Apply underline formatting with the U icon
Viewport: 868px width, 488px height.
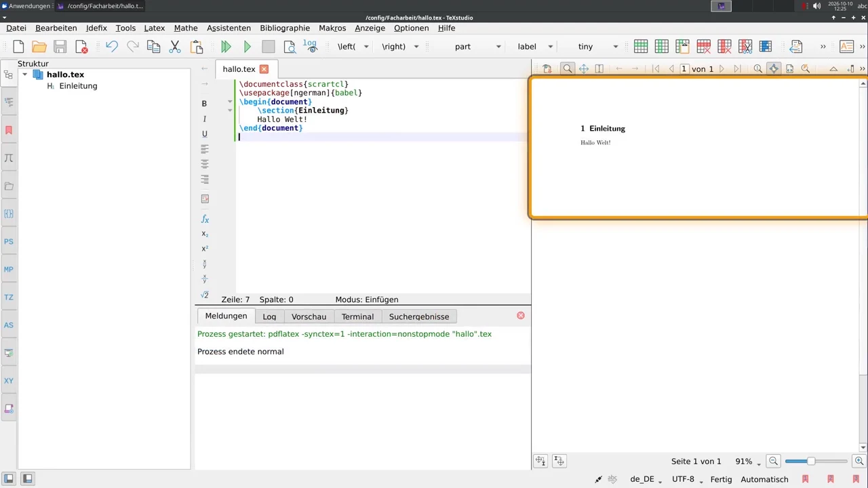tap(204, 134)
